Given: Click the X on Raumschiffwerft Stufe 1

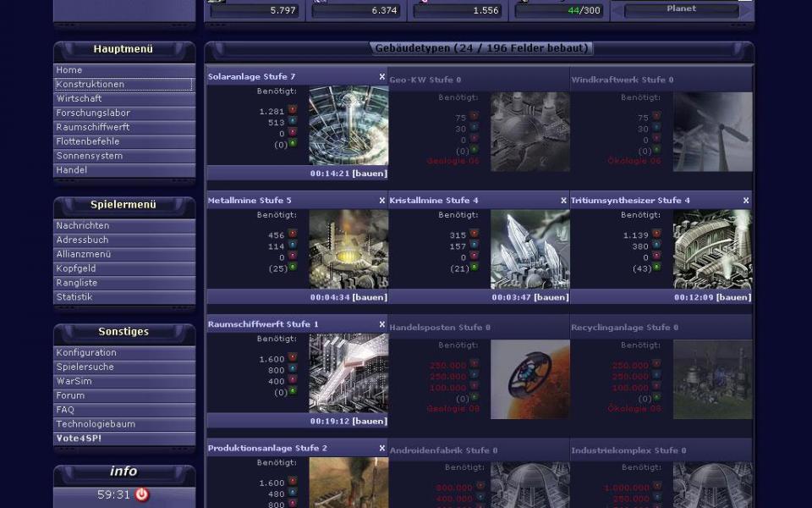Looking at the screenshot, I should [382, 324].
